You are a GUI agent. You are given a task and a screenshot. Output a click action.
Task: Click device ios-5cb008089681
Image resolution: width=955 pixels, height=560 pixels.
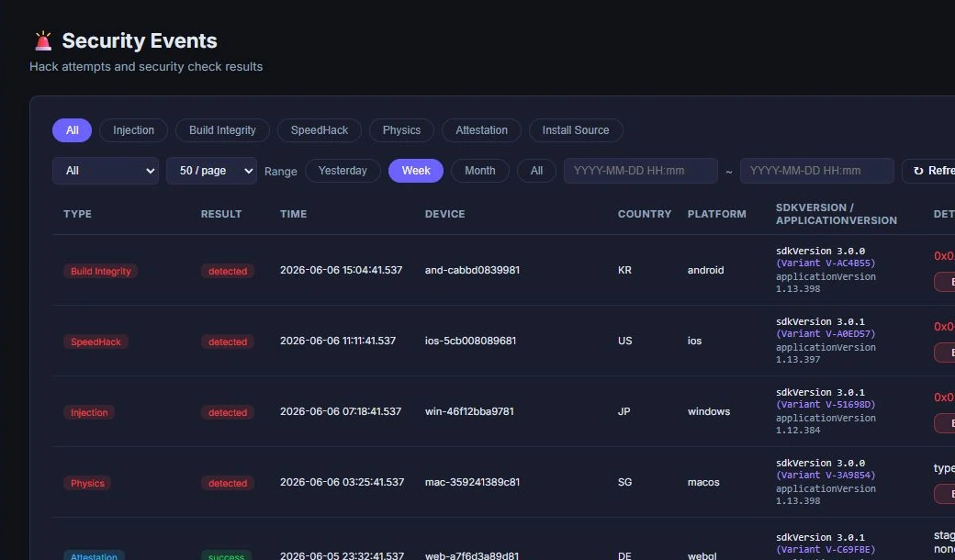[470, 341]
